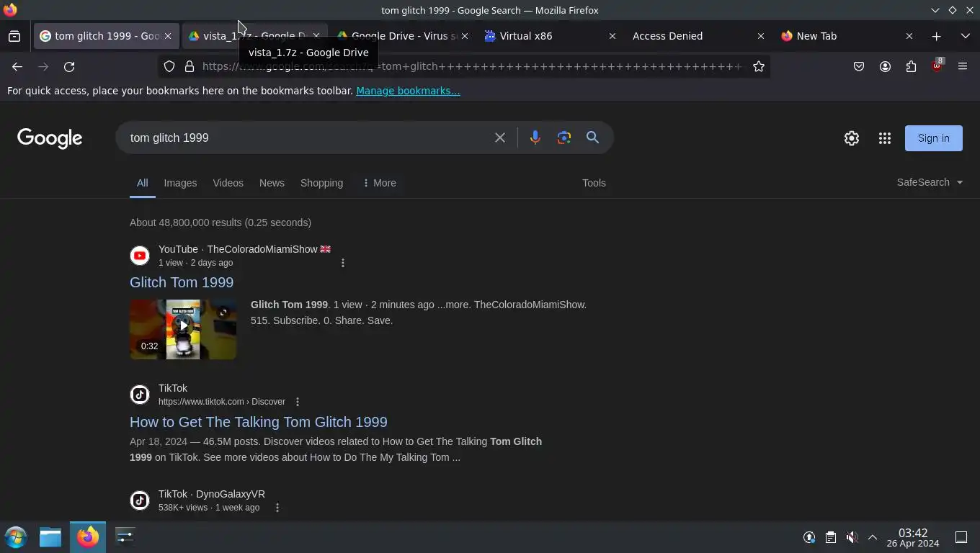Close the Virtual x86 tab
This screenshot has width=980, height=553.
(612, 36)
